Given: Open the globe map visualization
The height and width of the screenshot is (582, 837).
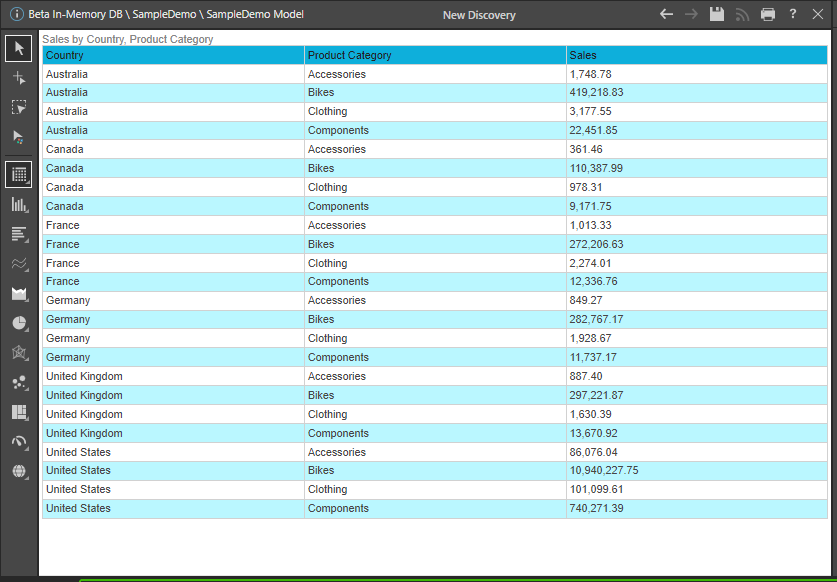Looking at the screenshot, I should coord(18,472).
